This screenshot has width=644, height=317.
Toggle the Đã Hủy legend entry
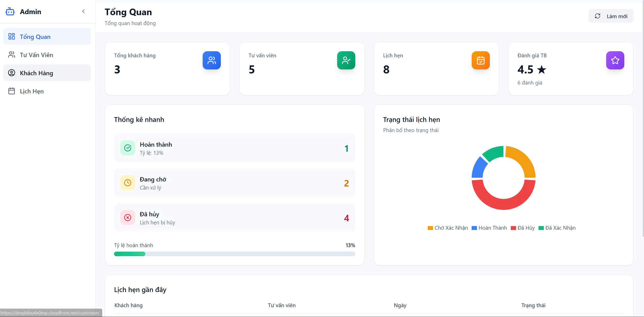tap(522, 228)
